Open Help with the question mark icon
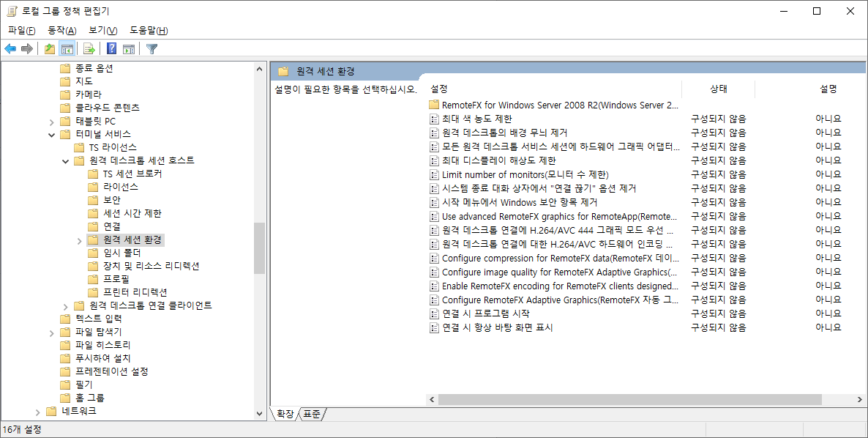Viewport: 868px width, 438px height. [111, 49]
